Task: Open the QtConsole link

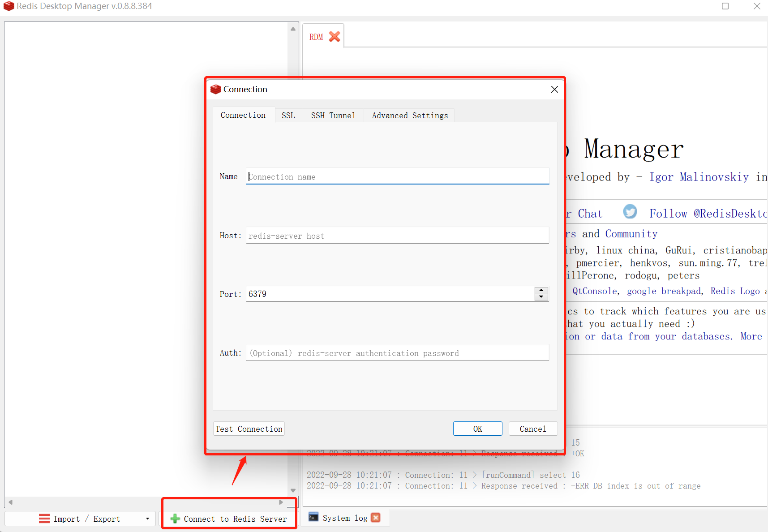Action: (595, 291)
